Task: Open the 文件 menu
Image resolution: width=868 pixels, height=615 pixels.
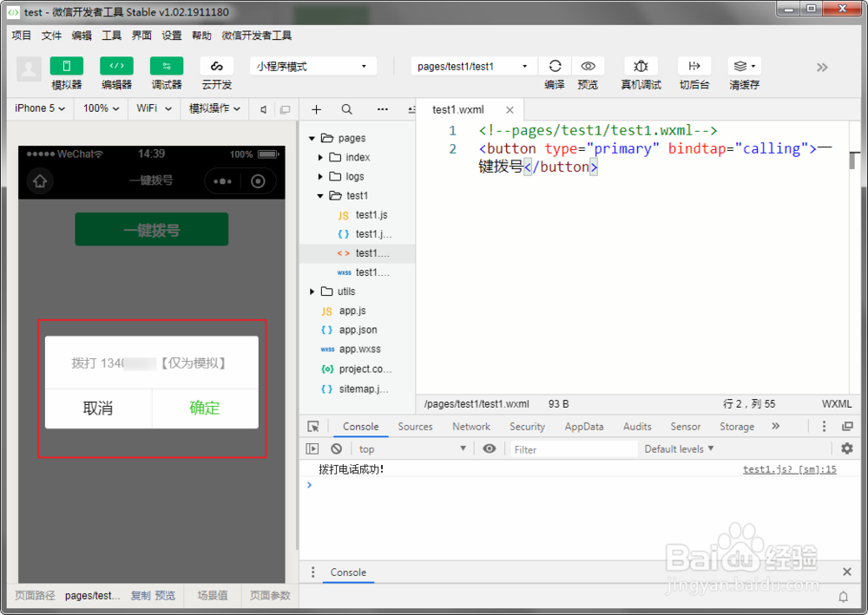Action: pos(51,36)
